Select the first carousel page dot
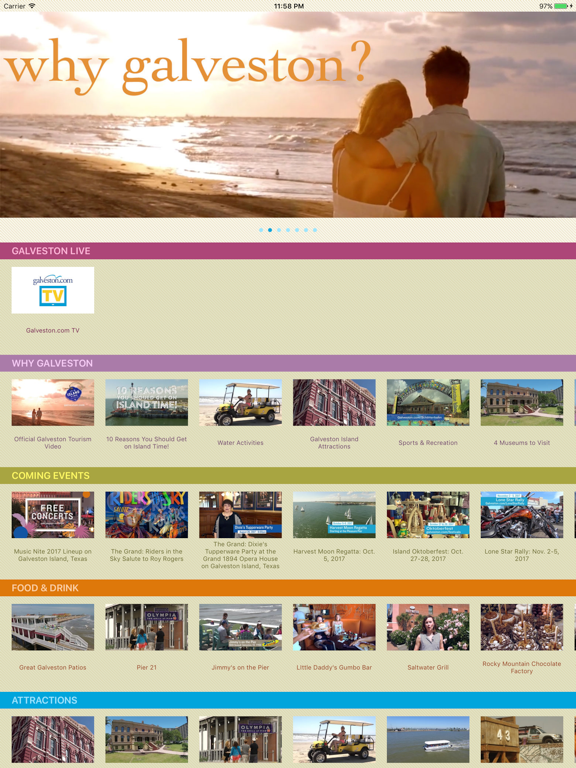576x768 pixels. [x=261, y=230]
